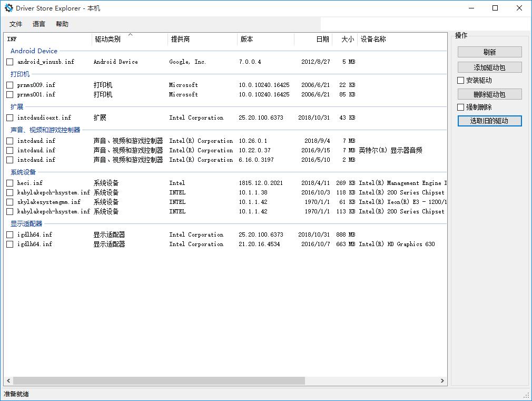Click the 显示适配器 group header

click(x=26, y=224)
